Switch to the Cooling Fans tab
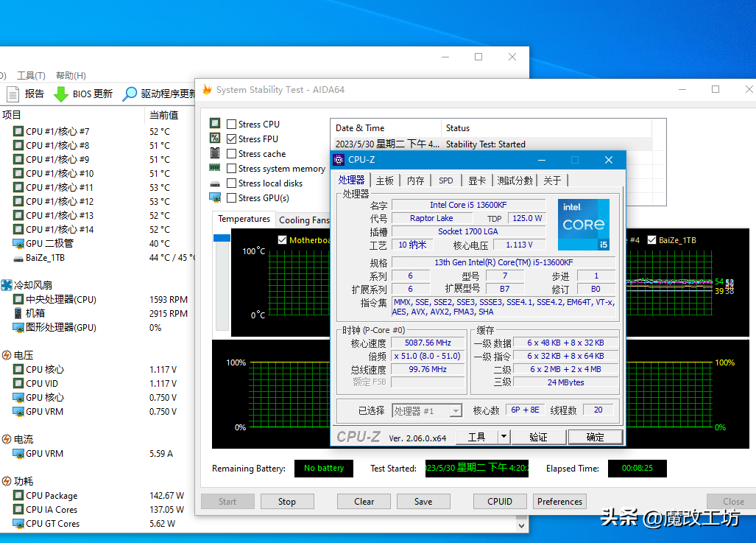Screen dimensions: 756x543 (304, 220)
